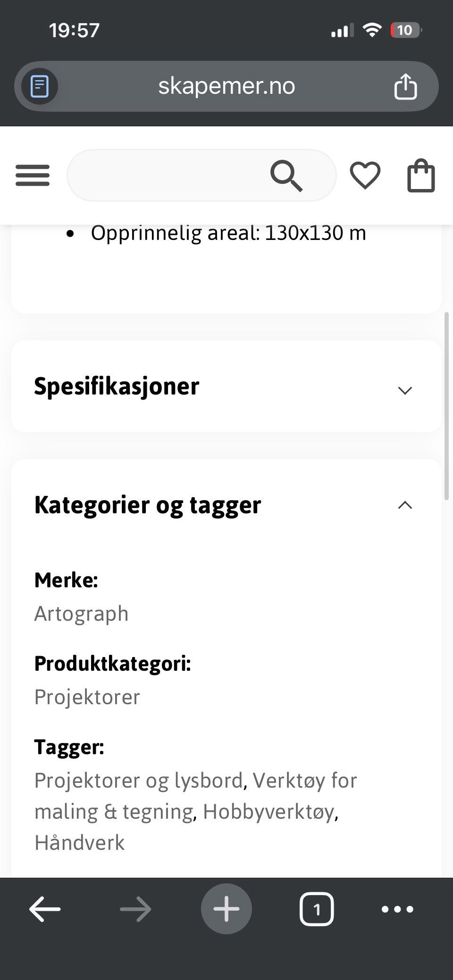Image resolution: width=453 pixels, height=980 pixels.
Task: Open a new tab with plus button
Action: [x=226, y=909]
